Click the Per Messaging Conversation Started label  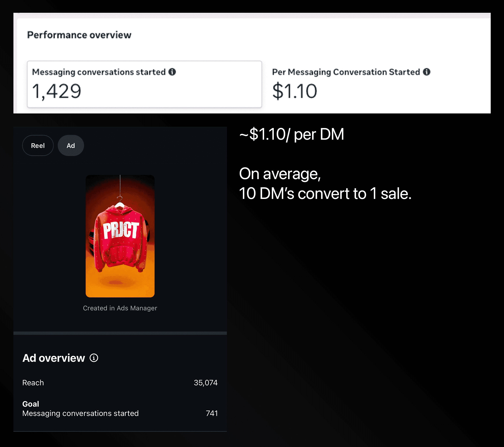346,72
